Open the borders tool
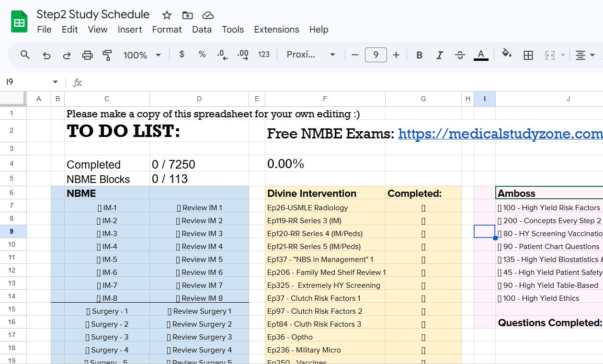The image size is (603, 364). coord(528,55)
